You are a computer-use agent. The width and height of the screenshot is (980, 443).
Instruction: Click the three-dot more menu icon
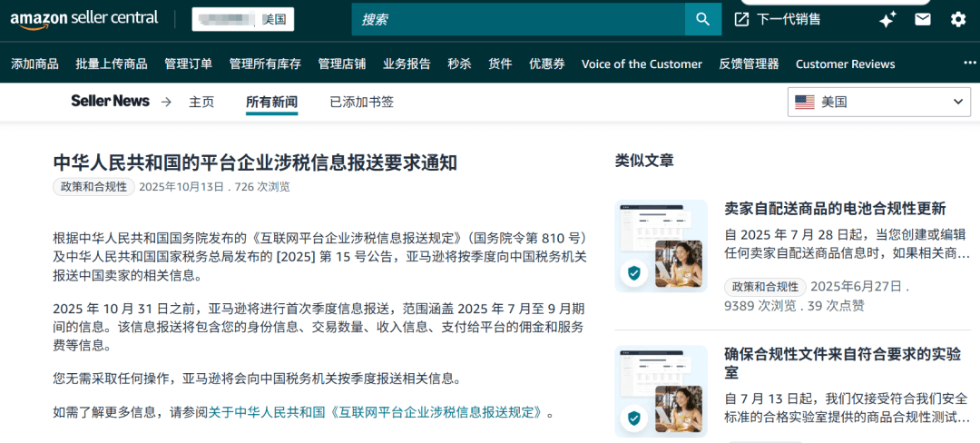coord(969,63)
